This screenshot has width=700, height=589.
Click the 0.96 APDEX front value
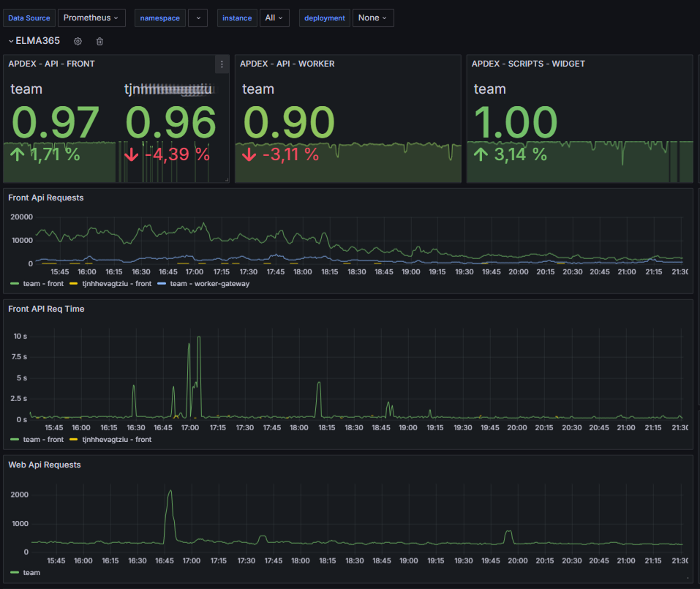click(171, 122)
